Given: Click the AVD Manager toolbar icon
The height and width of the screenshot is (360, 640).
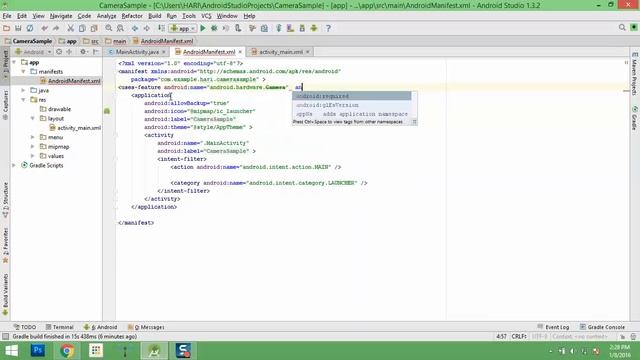Looking at the screenshot, I should tap(290, 28).
